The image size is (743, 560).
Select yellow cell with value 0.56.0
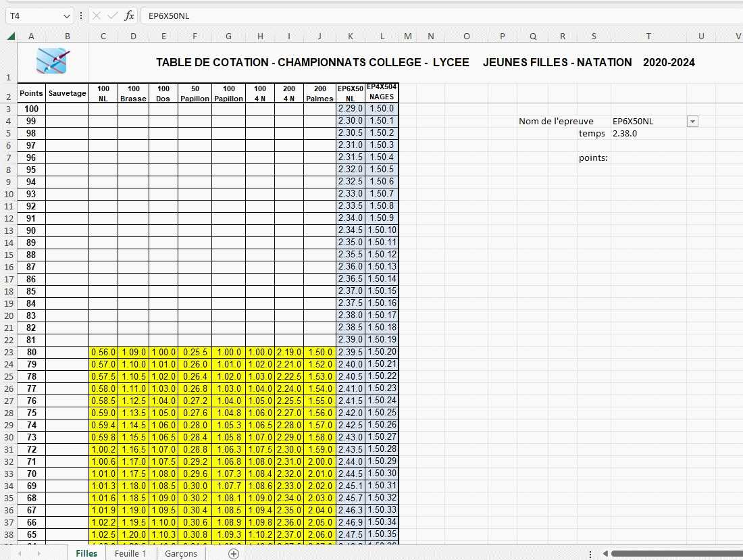(x=103, y=352)
